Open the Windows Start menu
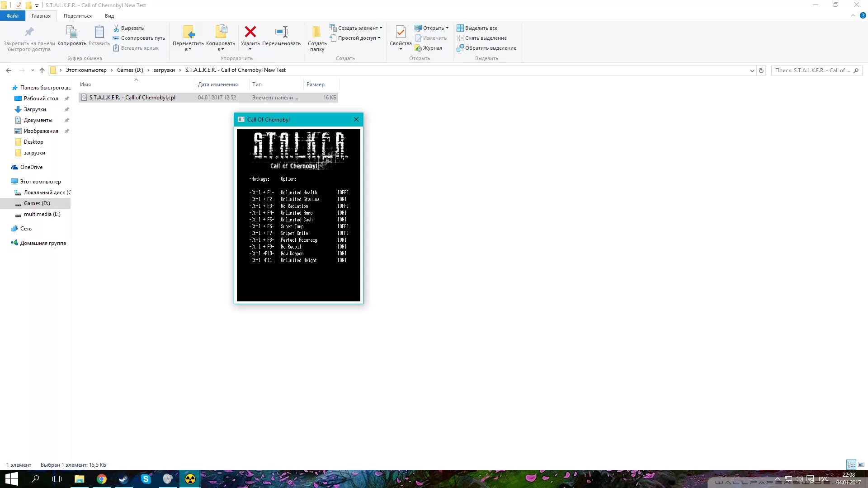This screenshot has height=488, width=868. [x=11, y=479]
